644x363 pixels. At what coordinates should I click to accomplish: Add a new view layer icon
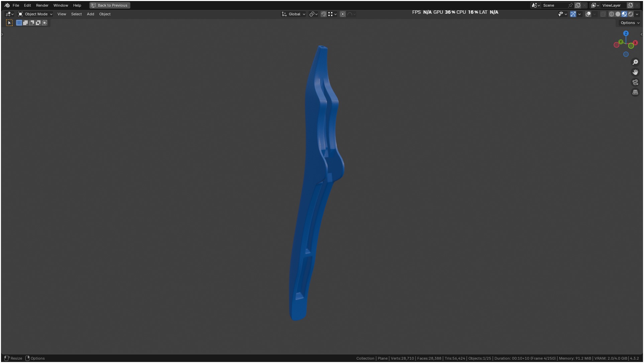coord(630,5)
